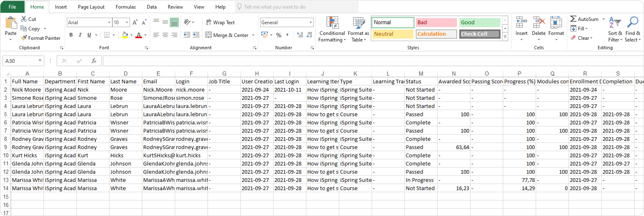This screenshot has width=644, height=216.
Task: Apply the yellow fill color swatch
Action: coord(125,35)
